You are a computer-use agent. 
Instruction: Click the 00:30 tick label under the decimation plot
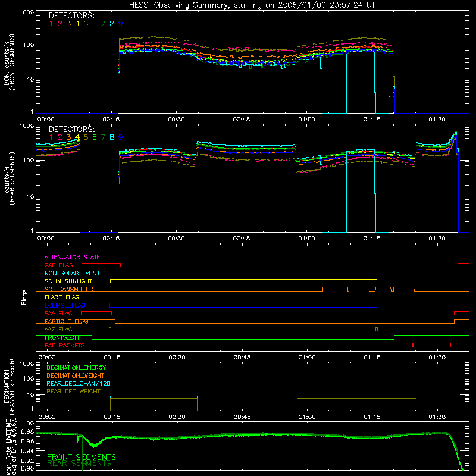(177, 417)
